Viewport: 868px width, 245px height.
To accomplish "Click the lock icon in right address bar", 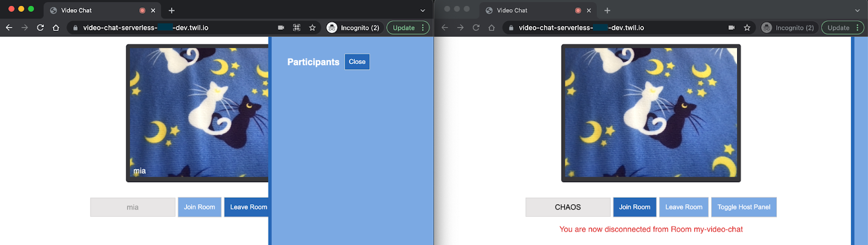I will click(x=511, y=28).
